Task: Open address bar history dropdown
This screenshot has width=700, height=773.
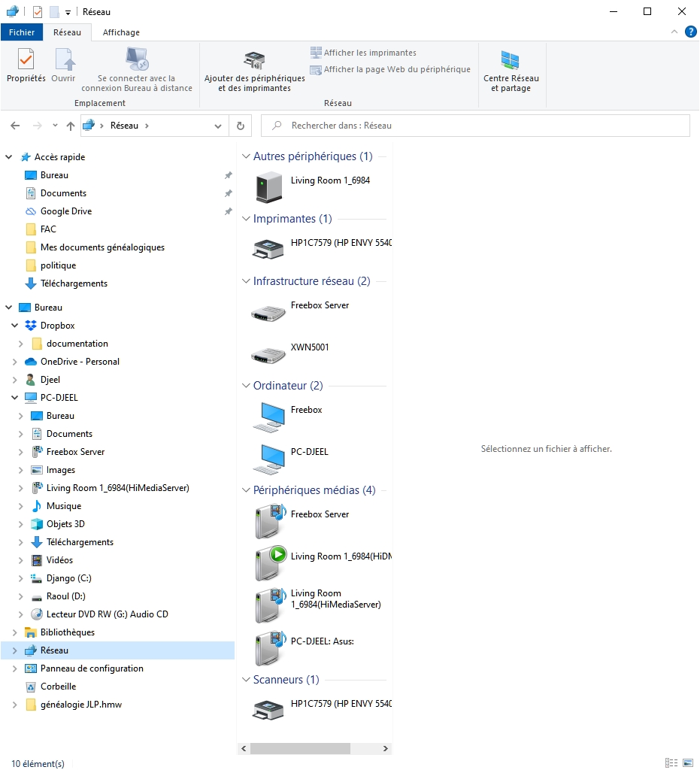Action: pyautogui.click(x=218, y=126)
